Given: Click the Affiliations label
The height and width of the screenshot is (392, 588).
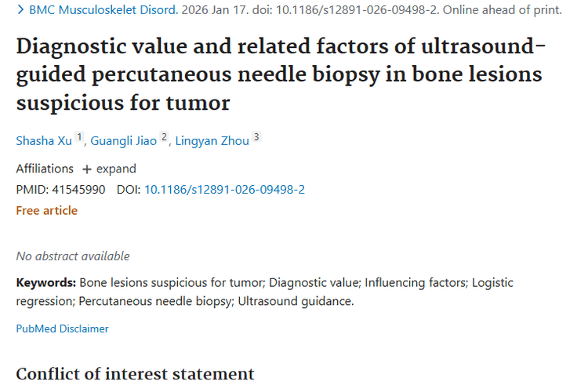Looking at the screenshot, I should pyautogui.click(x=45, y=169).
